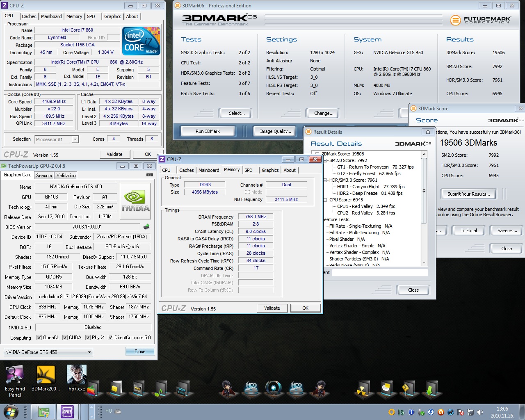525x420 pixels.
Task: Switch to SPD tab in memory CPU-Z window
Action: [x=249, y=170]
